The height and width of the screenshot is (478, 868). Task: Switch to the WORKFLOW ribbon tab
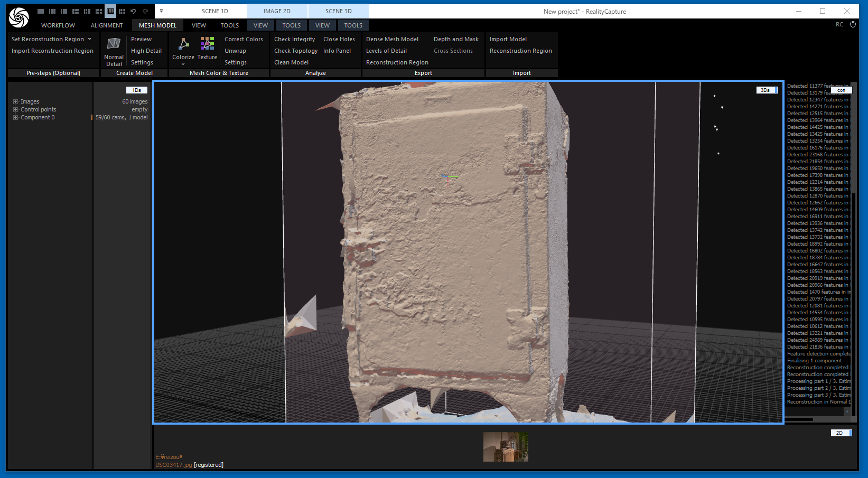click(x=58, y=25)
